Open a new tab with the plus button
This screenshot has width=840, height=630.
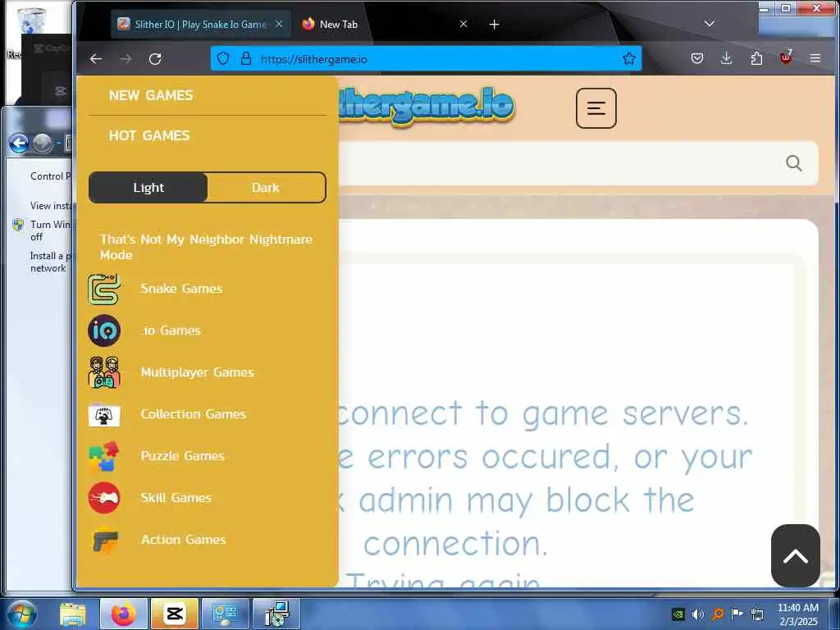[494, 25]
